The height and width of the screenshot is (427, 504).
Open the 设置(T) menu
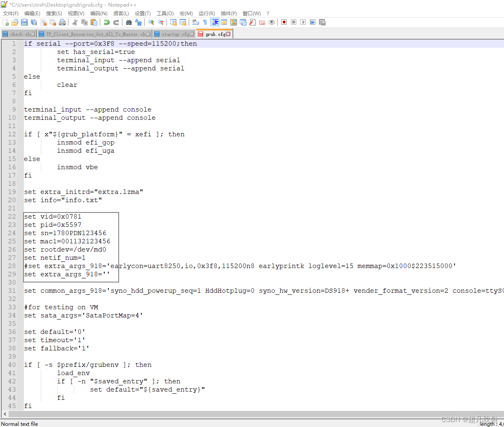click(143, 14)
